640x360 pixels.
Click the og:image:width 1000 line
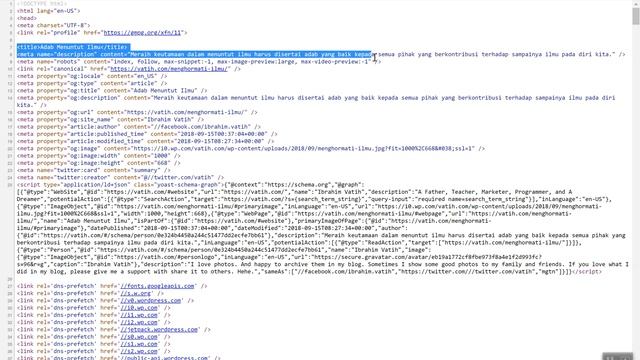point(98,156)
